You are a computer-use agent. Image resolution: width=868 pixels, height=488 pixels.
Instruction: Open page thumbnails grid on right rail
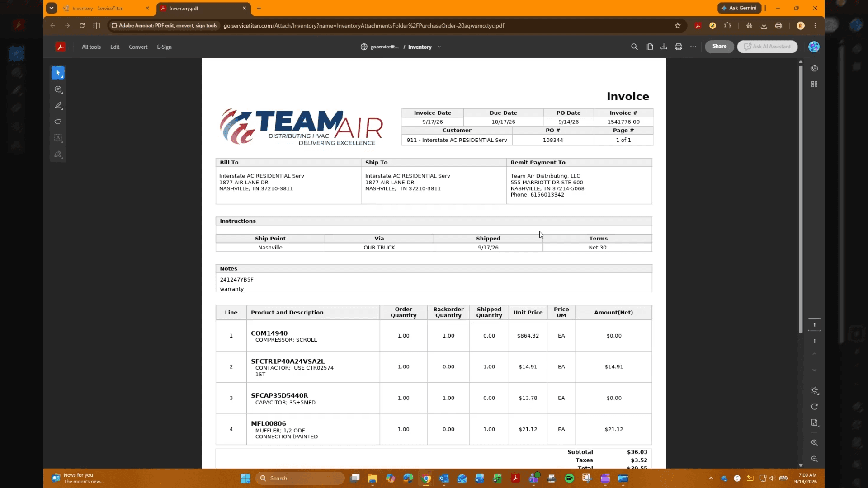click(814, 84)
